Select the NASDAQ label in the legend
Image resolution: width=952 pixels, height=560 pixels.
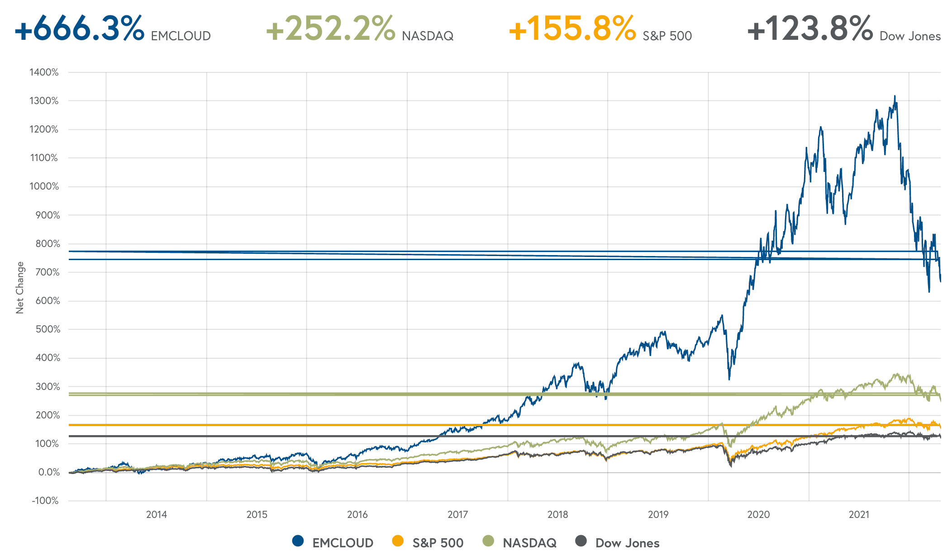click(530, 543)
